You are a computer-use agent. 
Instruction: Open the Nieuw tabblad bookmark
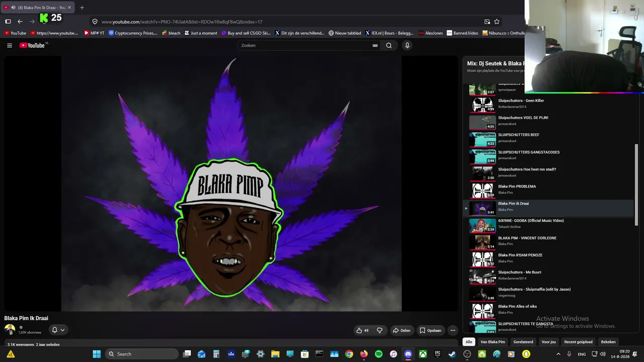(x=345, y=33)
